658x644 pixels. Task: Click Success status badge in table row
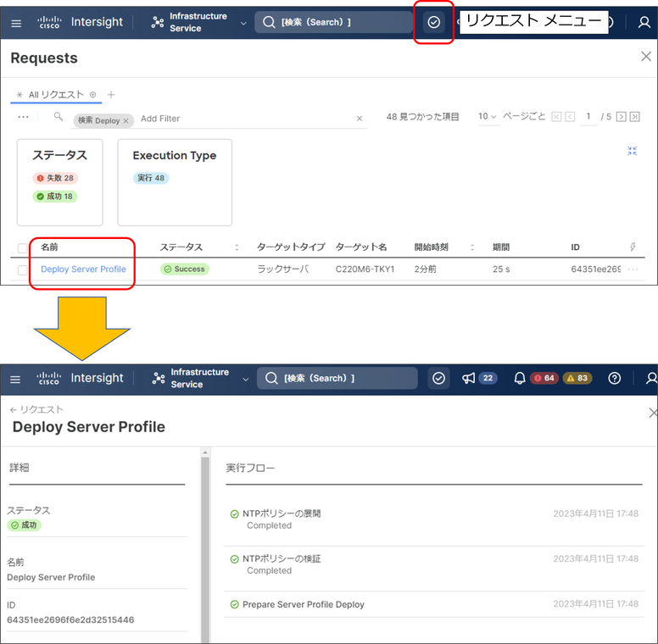coord(185,269)
